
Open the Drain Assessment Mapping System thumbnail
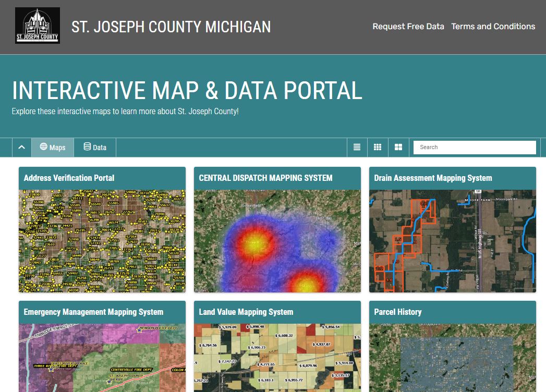coord(452,240)
